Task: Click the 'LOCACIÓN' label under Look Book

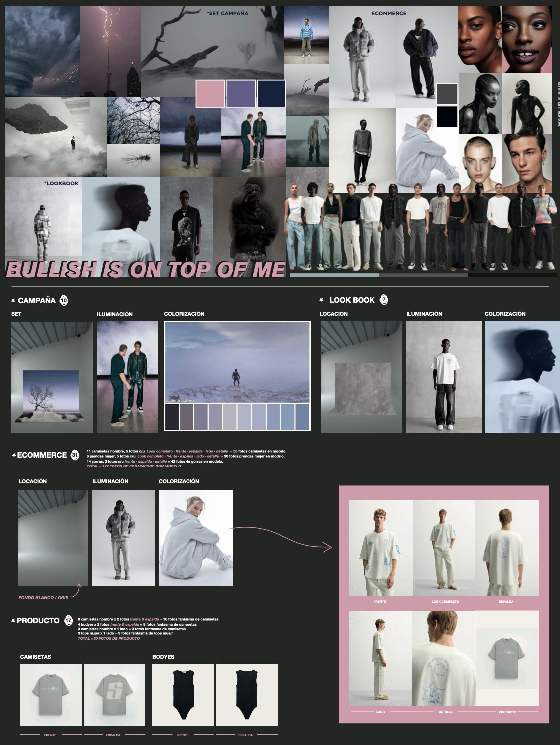Action: coord(333,314)
